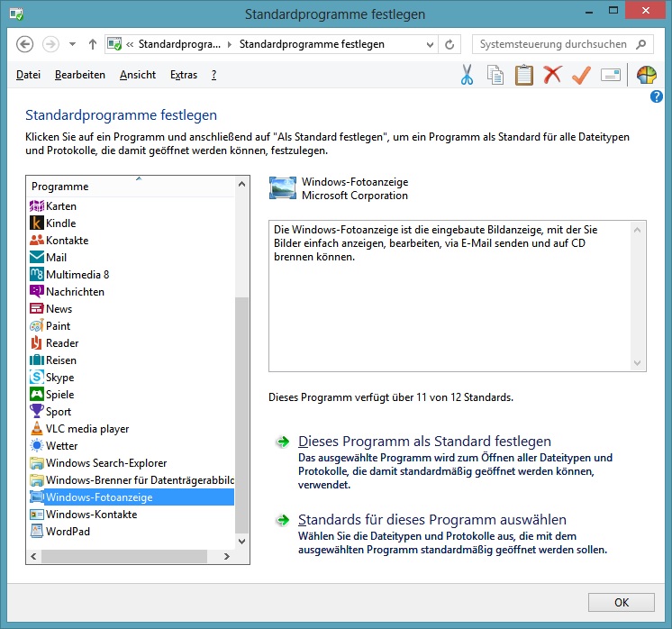Open the address bar history dropdown

(x=431, y=44)
